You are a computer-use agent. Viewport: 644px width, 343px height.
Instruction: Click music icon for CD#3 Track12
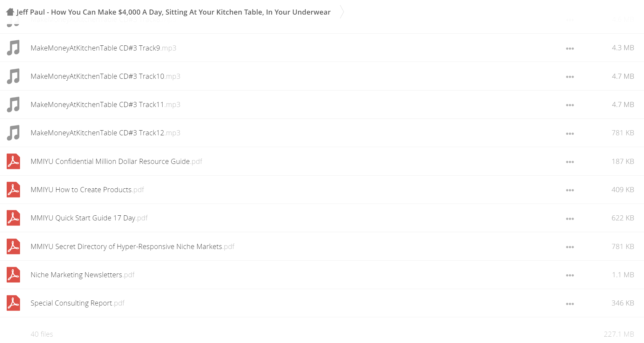pyautogui.click(x=13, y=133)
